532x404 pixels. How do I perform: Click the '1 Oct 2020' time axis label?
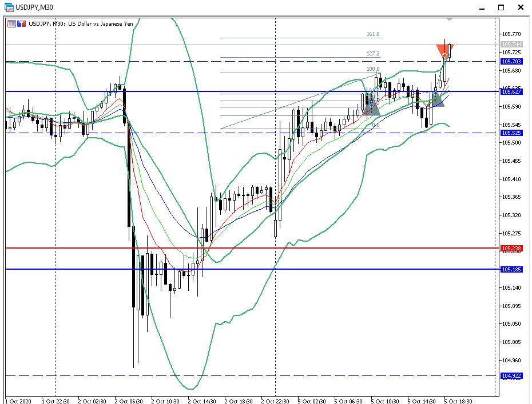(x=18, y=401)
